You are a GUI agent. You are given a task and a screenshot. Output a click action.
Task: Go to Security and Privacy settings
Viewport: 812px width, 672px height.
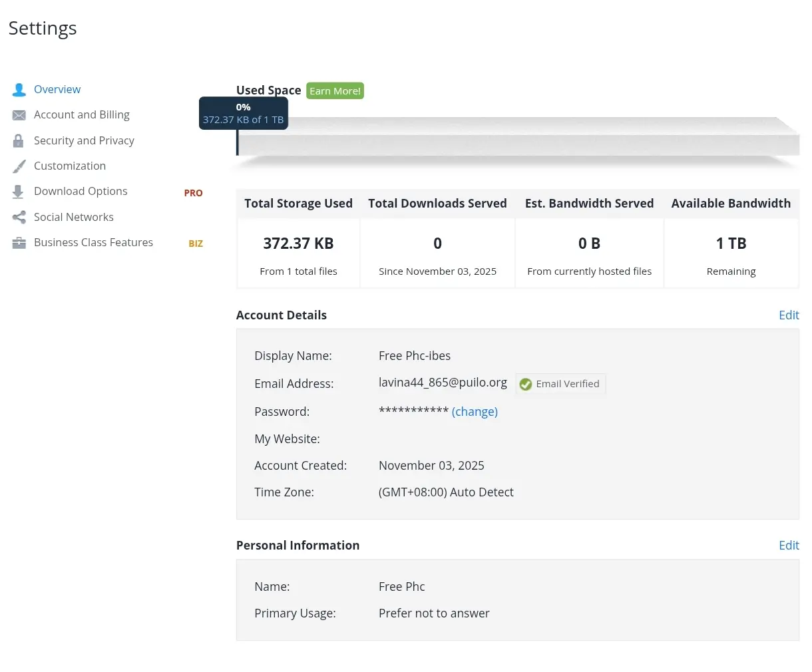(x=84, y=140)
